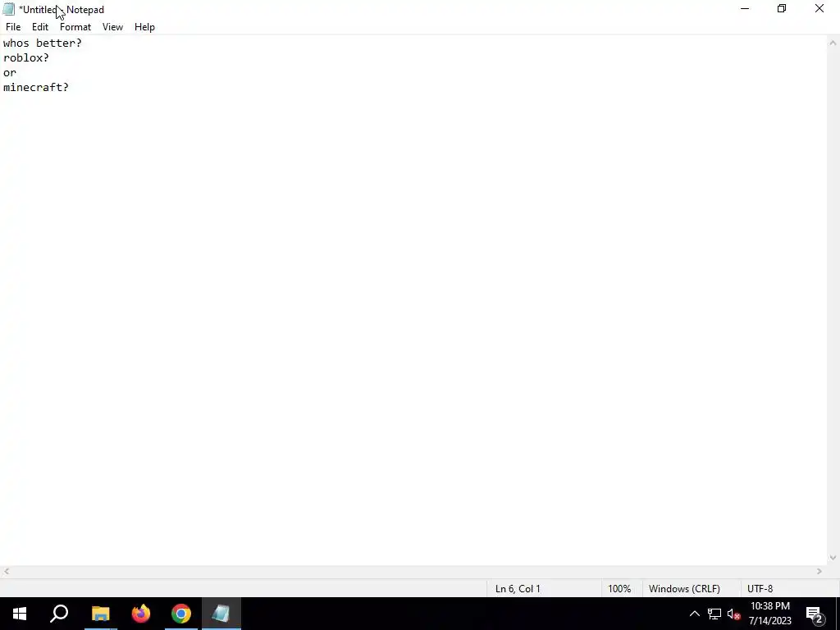Screen dimensions: 840x630
Task: Open the File menu
Action: [x=13, y=27]
